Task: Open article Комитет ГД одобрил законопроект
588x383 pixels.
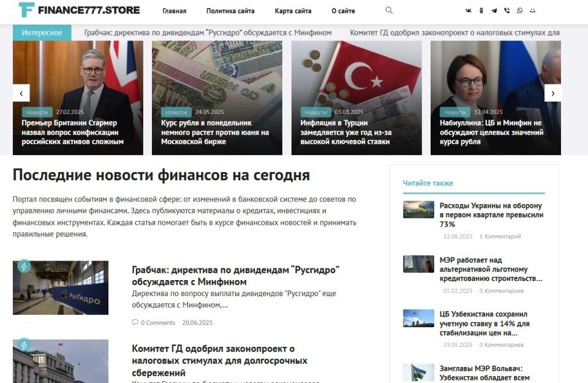Action: [219, 360]
